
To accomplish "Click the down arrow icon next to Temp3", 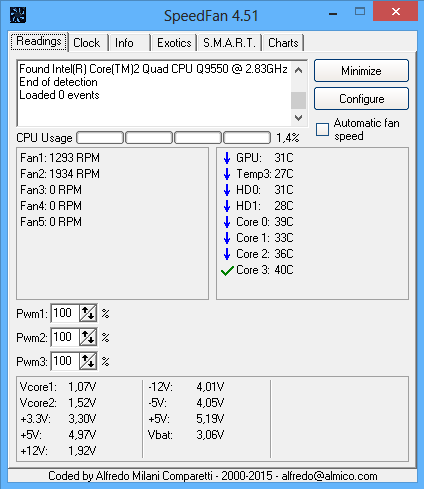I will point(227,174).
